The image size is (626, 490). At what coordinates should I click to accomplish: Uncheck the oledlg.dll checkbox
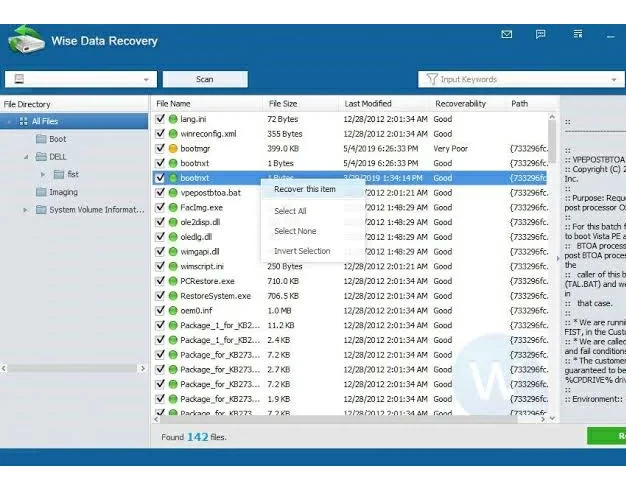pyautogui.click(x=160, y=236)
